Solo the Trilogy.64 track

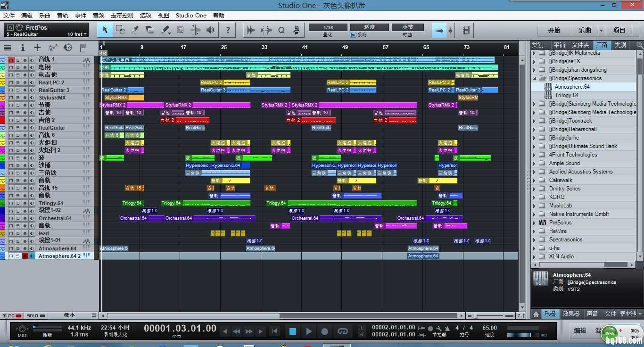(x=18, y=203)
